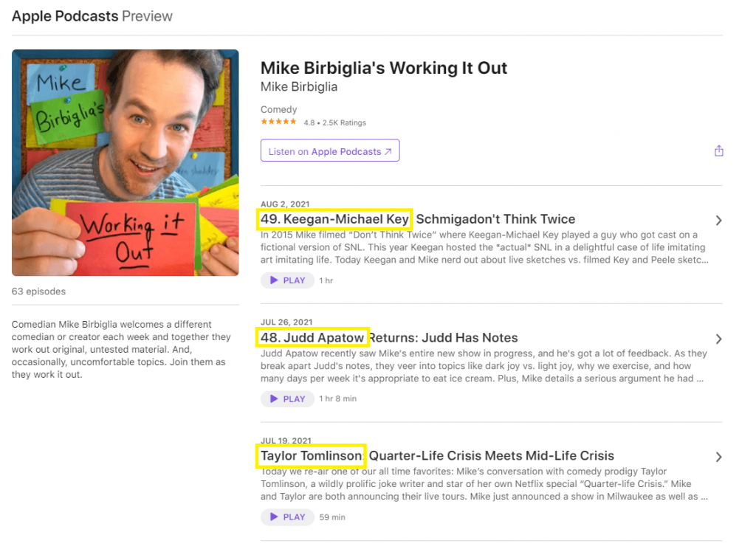The height and width of the screenshot is (549, 756).
Task: Play the Taylor Tomlinson episode
Action: pyautogui.click(x=287, y=517)
